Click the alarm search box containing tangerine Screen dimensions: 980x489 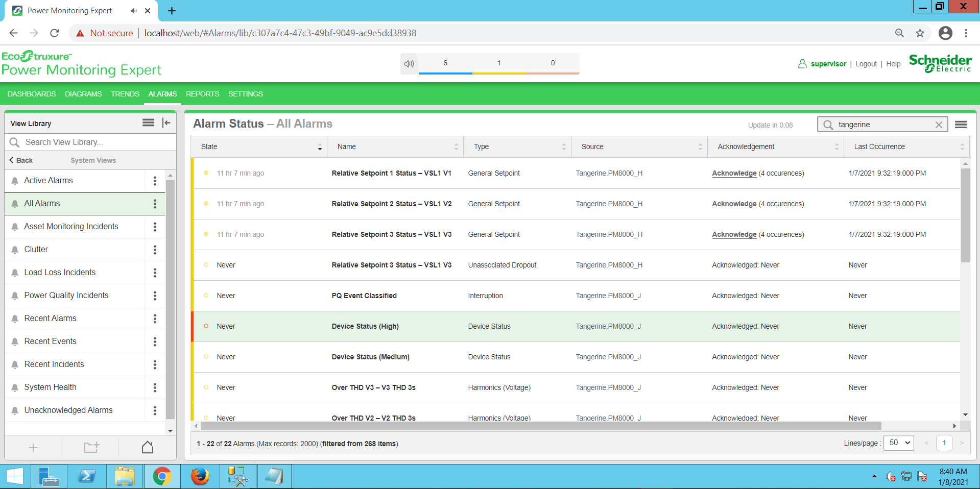click(x=882, y=125)
